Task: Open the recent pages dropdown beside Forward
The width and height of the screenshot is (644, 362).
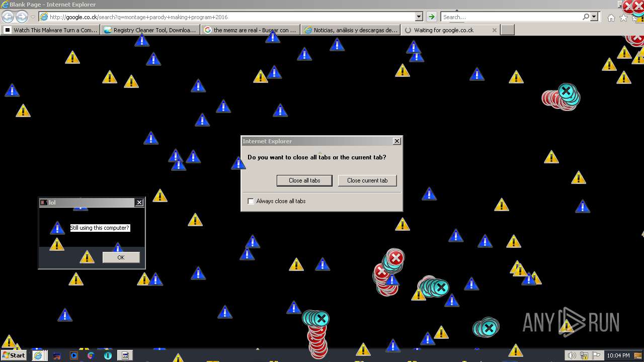Action: coord(33,17)
